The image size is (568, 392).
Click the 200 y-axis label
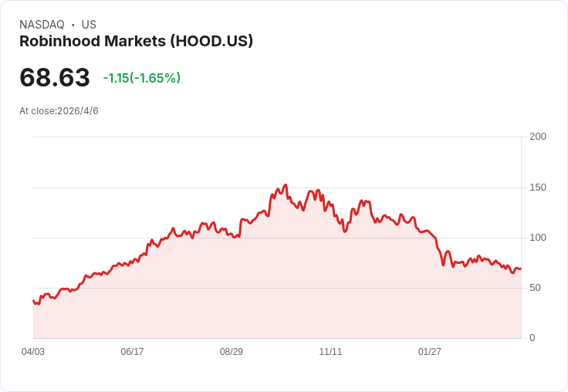click(x=538, y=137)
